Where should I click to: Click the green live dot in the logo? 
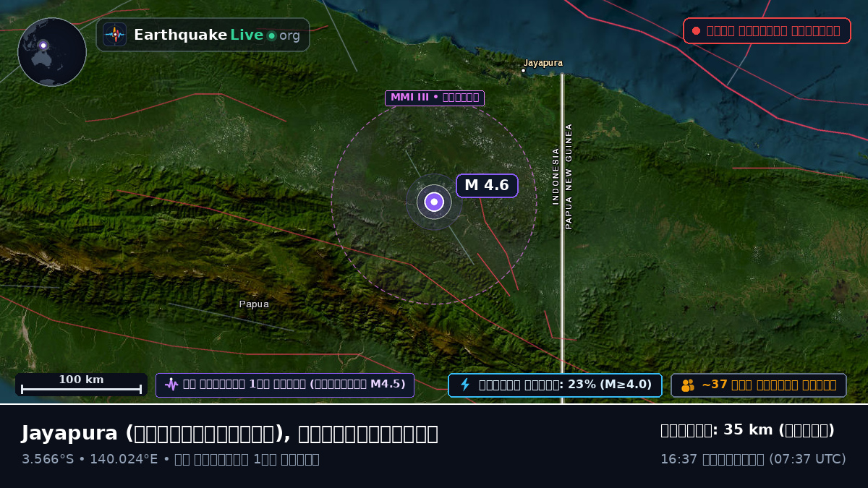coord(271,35)
